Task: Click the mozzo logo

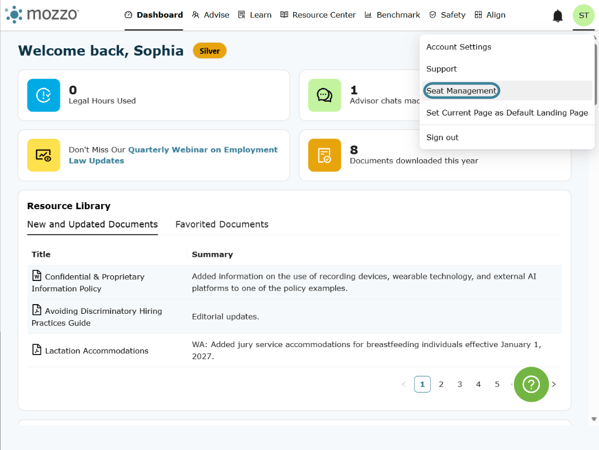Action: [42, 15]
